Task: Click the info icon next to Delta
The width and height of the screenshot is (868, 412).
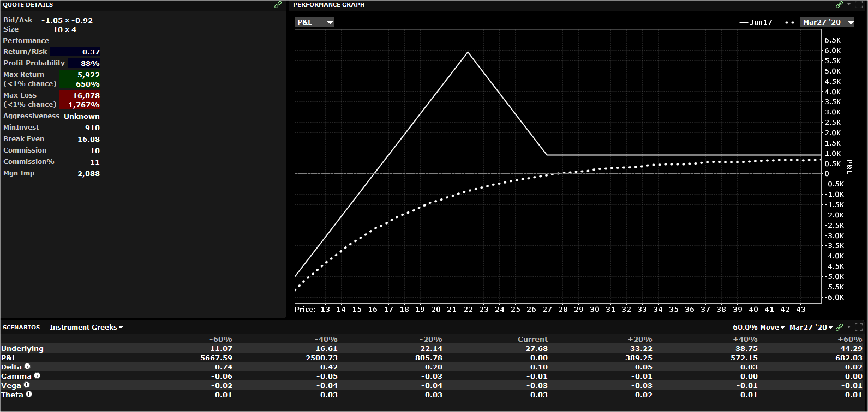Action: (x=27, y=367)
